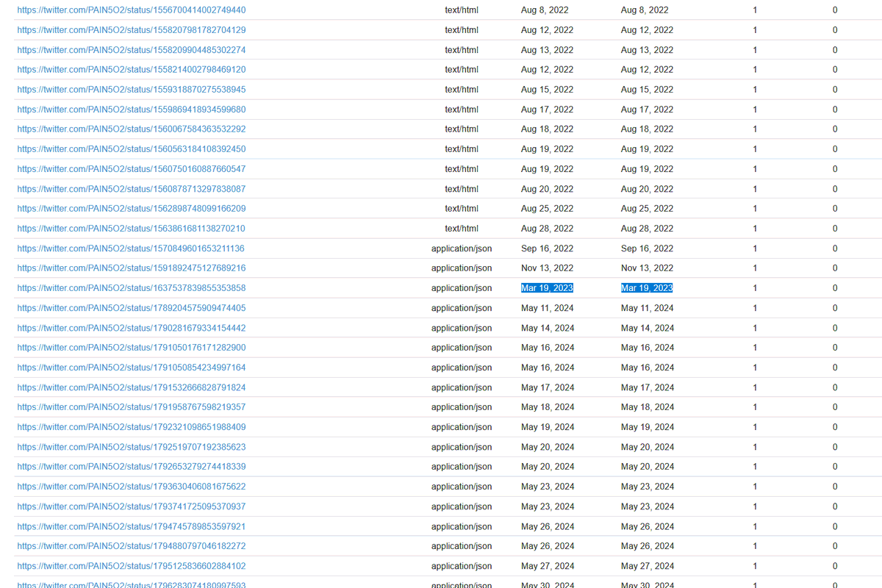Open tweet link ending 1794745789853597921
The image size is (882, 588).
coord(132,526)
